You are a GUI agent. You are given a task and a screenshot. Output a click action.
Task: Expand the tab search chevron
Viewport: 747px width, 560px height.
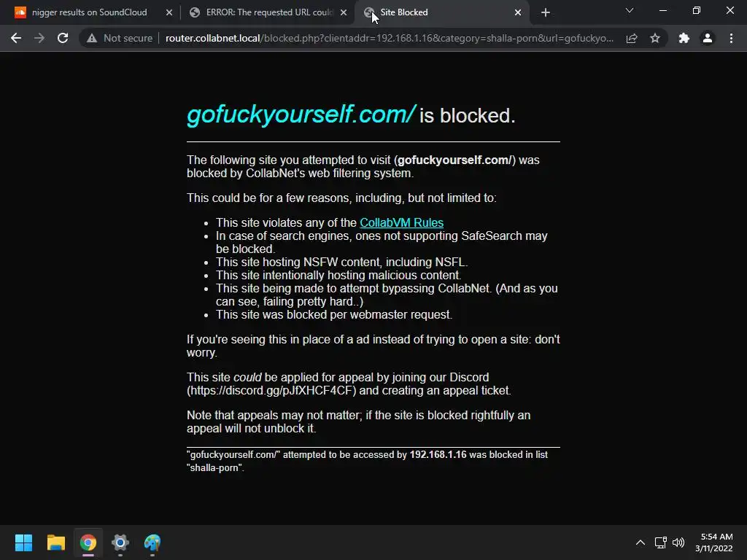(x=630, y=10)
